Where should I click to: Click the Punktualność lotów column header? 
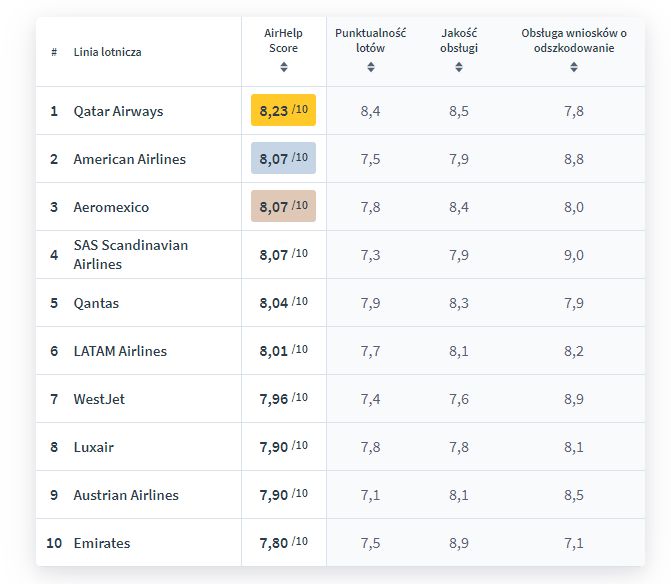(371, 41)
